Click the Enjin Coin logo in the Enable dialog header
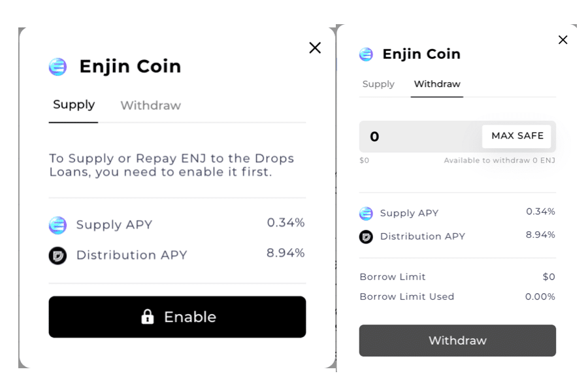 click(58, 67)
